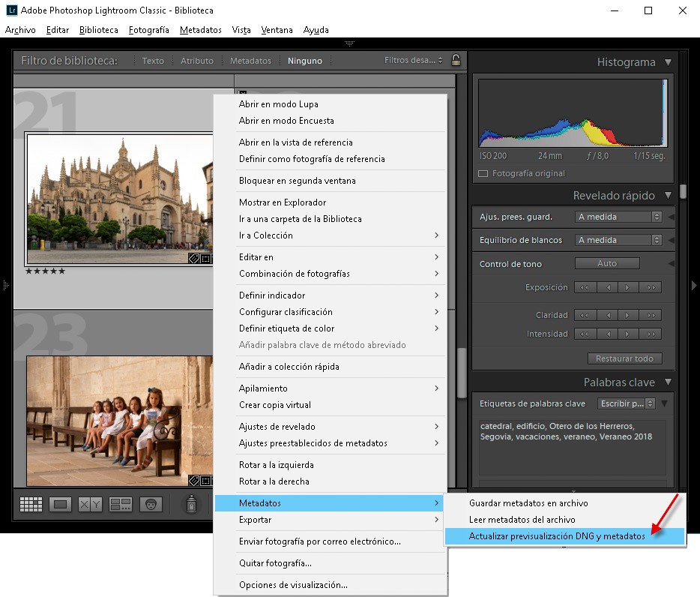Click the keyword tags text field
This screenshot has width=700, height=597.
point(573,447)
